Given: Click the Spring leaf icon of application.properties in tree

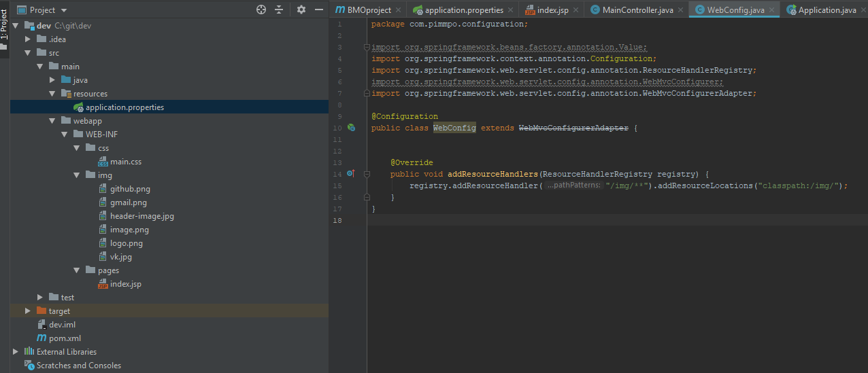Looking at the screenshot, I should tap(78, 107).
